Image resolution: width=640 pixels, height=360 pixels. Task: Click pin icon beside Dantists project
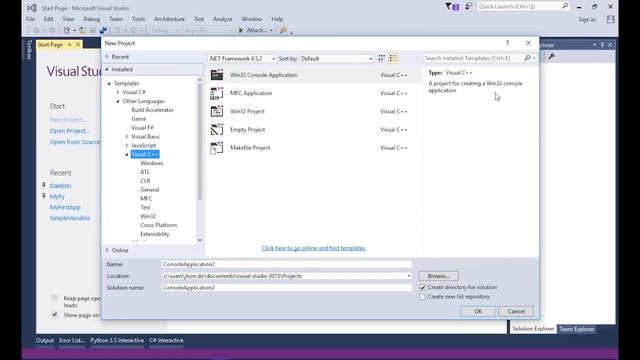click(44, 185)
